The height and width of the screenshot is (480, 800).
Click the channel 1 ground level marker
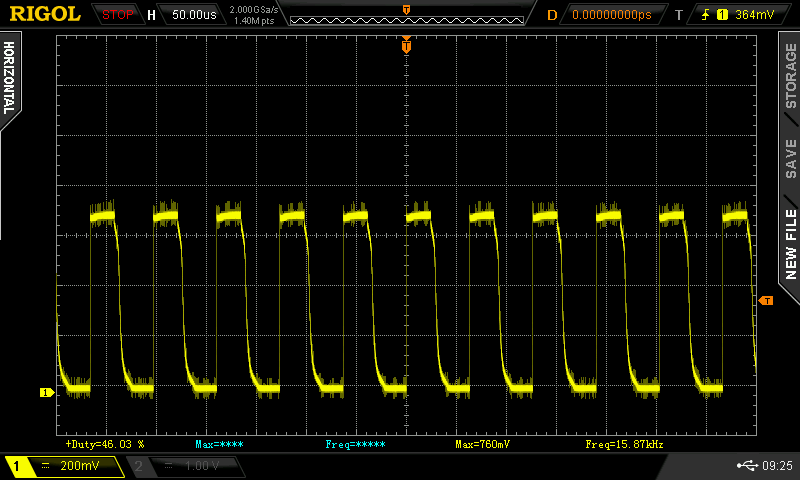tap(45, 392)
